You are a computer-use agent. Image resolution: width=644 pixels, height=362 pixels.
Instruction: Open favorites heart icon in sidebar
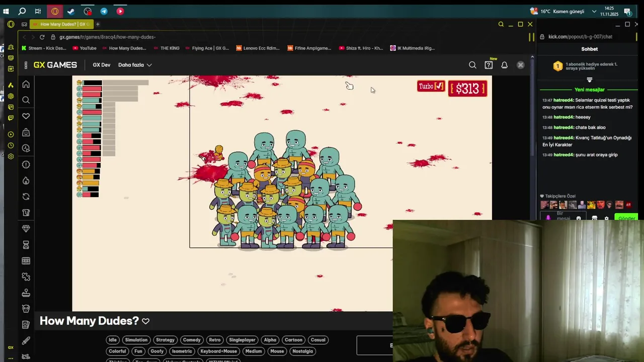tap(26, 116)
